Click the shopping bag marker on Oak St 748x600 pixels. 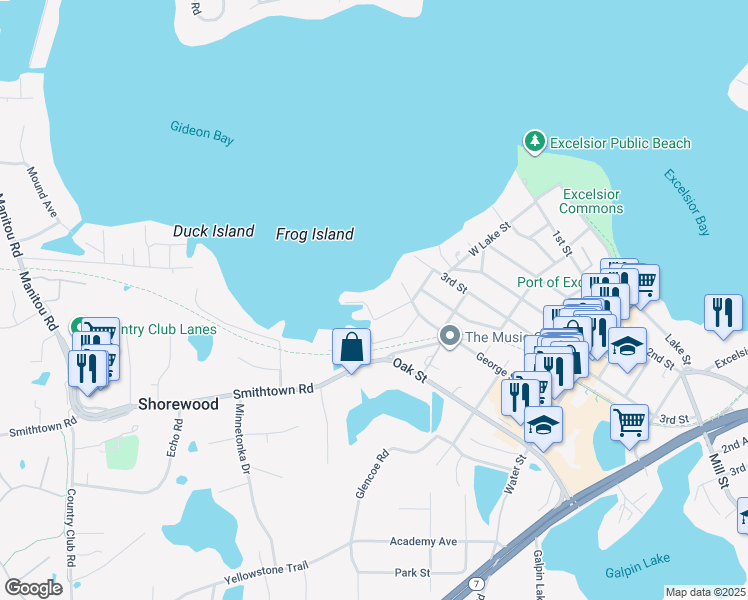tap(351, 349)
